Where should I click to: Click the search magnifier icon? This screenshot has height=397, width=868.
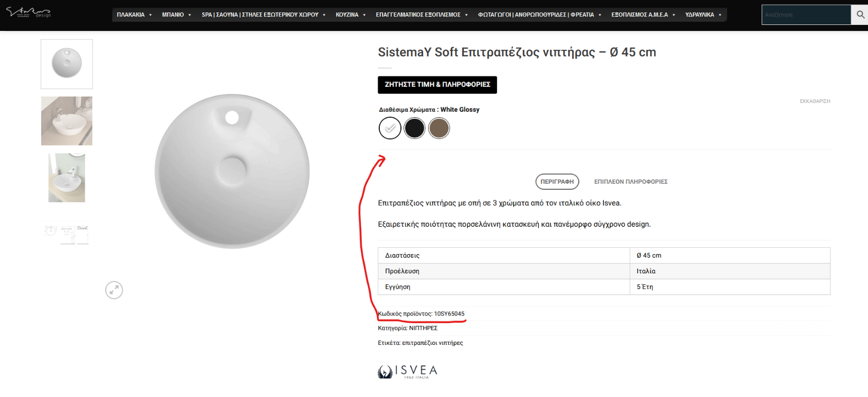860,15
